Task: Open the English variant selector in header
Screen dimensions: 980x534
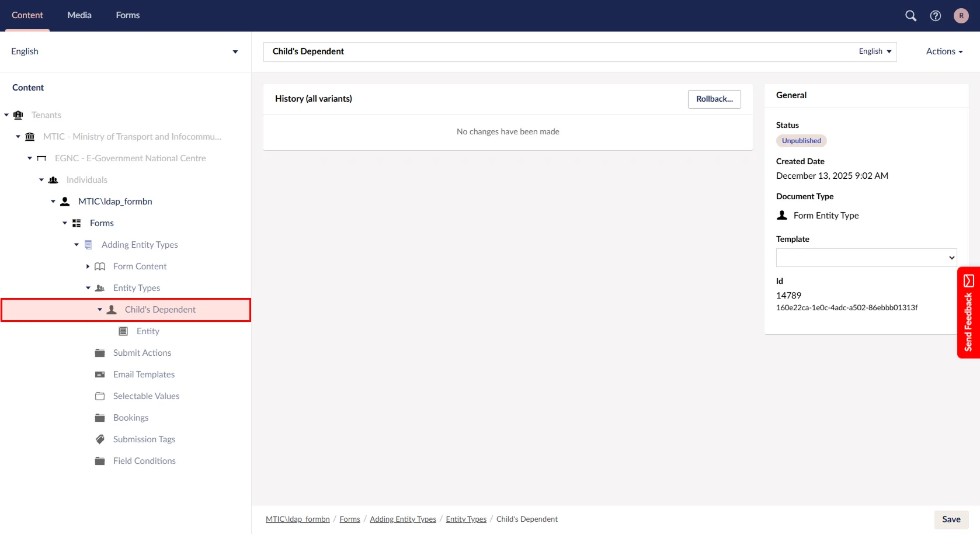Action: [875, 51]
